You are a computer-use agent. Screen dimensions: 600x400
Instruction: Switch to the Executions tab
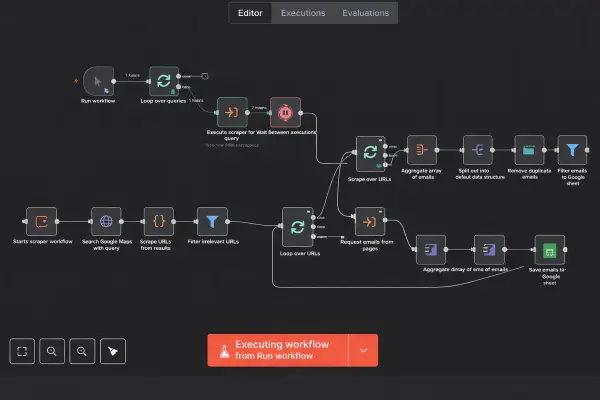click(x=302, y=13)
